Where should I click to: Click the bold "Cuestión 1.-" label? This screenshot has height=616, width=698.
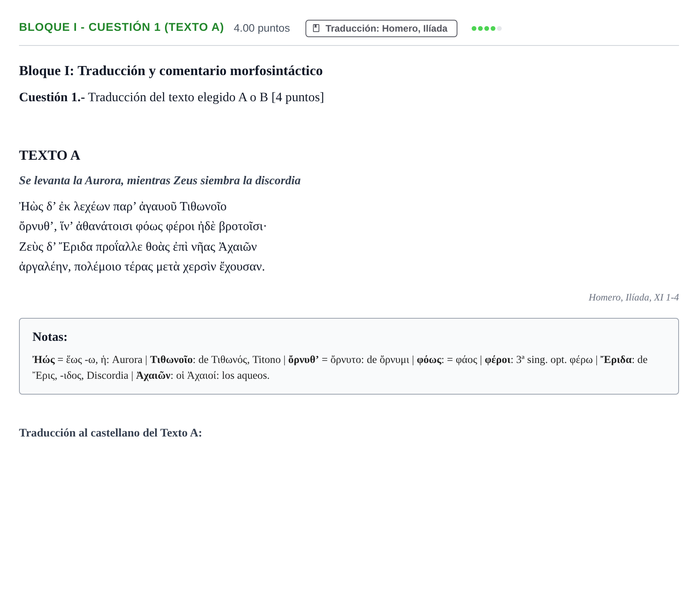click(52, 97)
